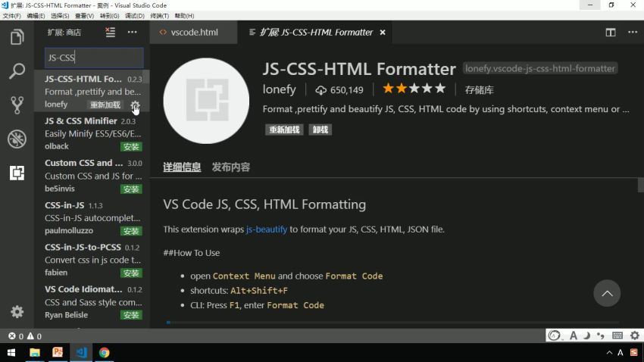Open the Search view in activity bar

tap(17, 71)
